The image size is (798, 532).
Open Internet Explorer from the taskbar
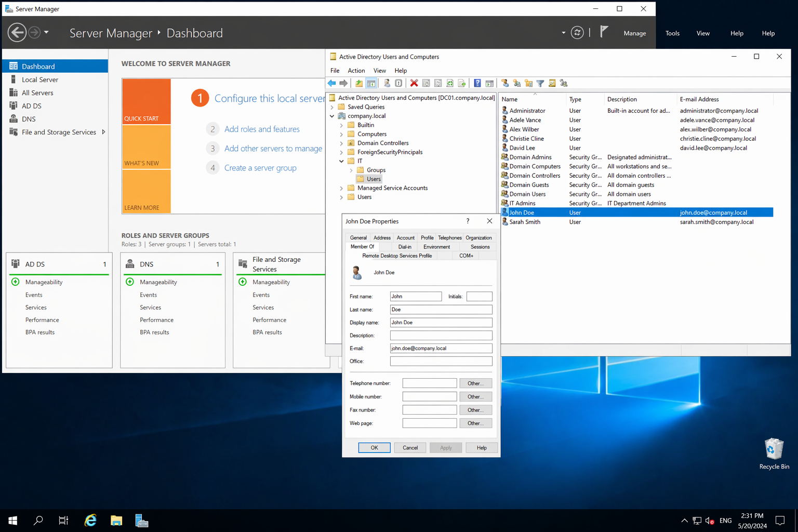(x=90, y=520)
